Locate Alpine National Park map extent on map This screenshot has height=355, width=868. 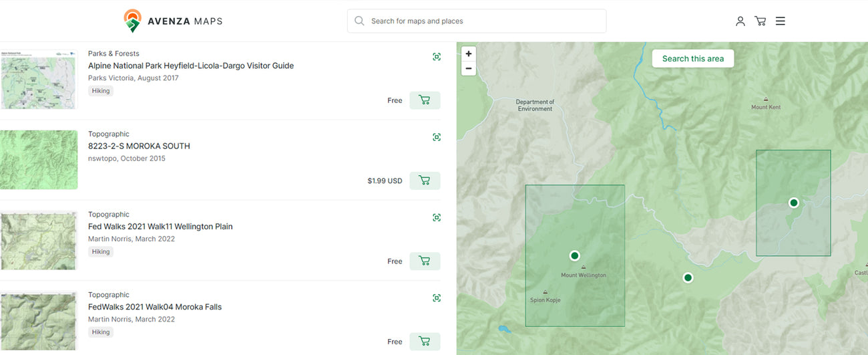(437, 57)
